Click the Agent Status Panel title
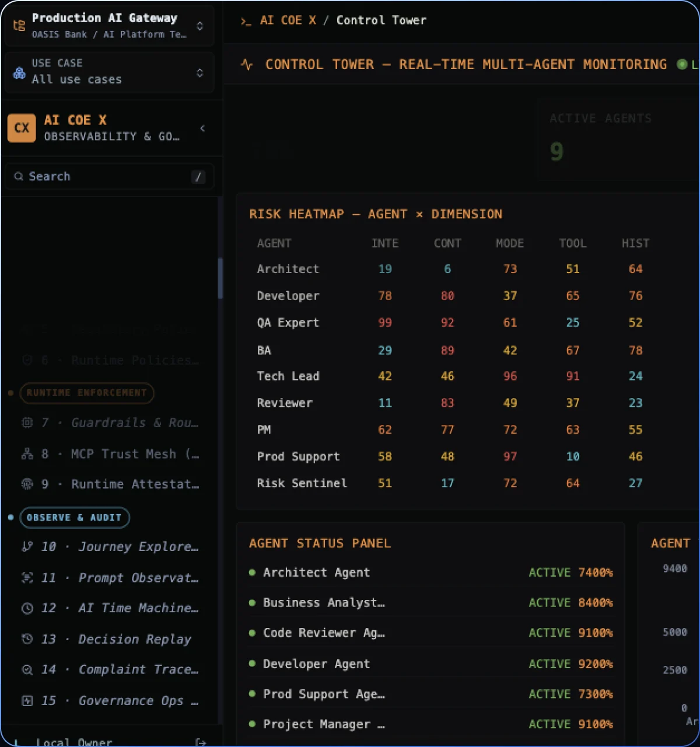The height and width of the screenshot is (747, 700). tap(320, 543)
